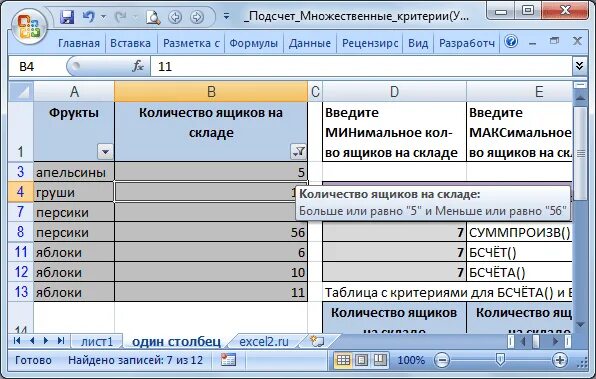Click the forward arrow circle icon
596x379 pixels.
click(x=197, y=17)
